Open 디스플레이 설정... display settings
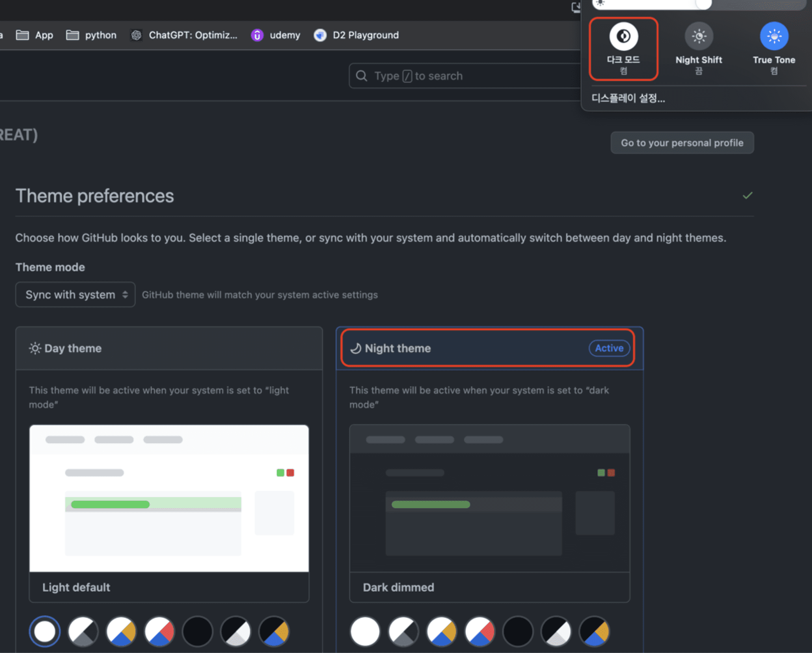 tap(628, 98)
